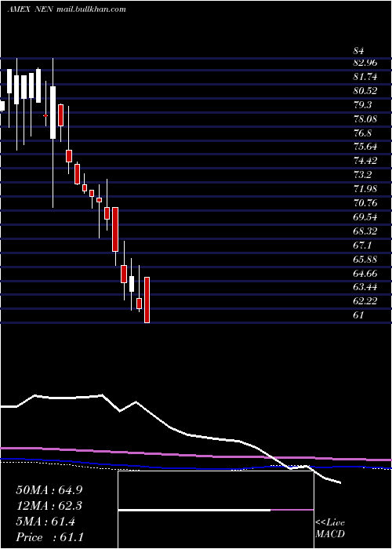Click the 79.3 price axis label
Image resolution: width=392 pixels, height=549 pixels.
[362, 105]
